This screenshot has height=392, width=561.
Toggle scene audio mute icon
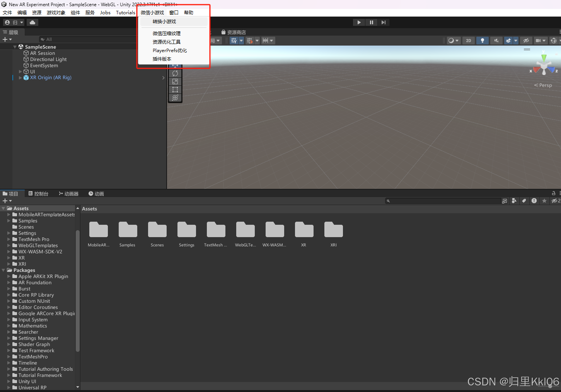496,41
